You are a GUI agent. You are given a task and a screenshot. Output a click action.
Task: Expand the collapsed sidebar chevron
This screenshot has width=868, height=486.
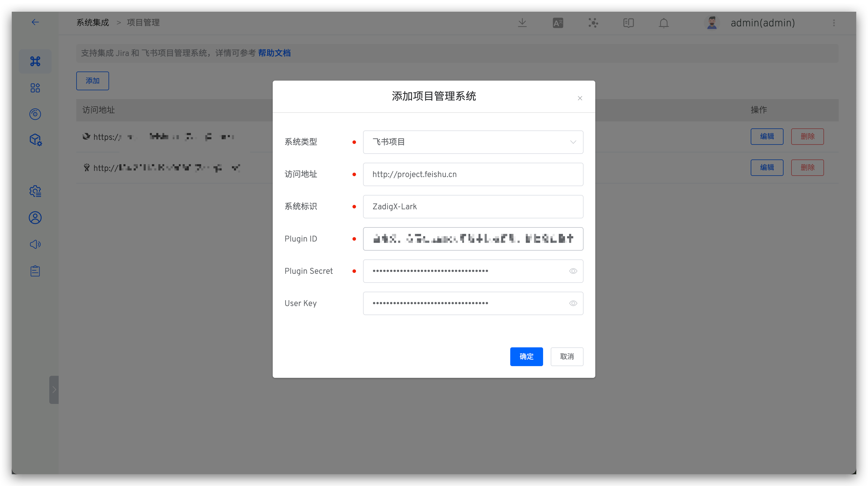[x=54, y=390]
